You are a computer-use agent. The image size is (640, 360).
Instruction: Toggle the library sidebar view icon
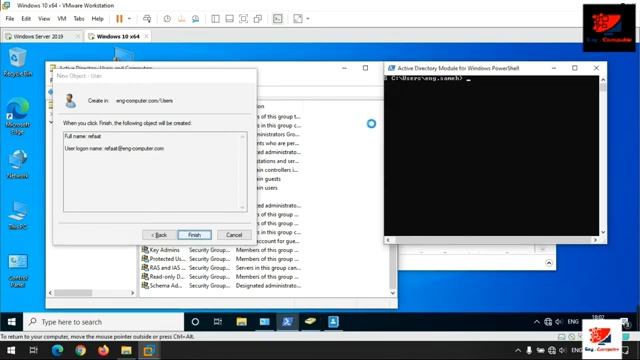coord(216,19)
